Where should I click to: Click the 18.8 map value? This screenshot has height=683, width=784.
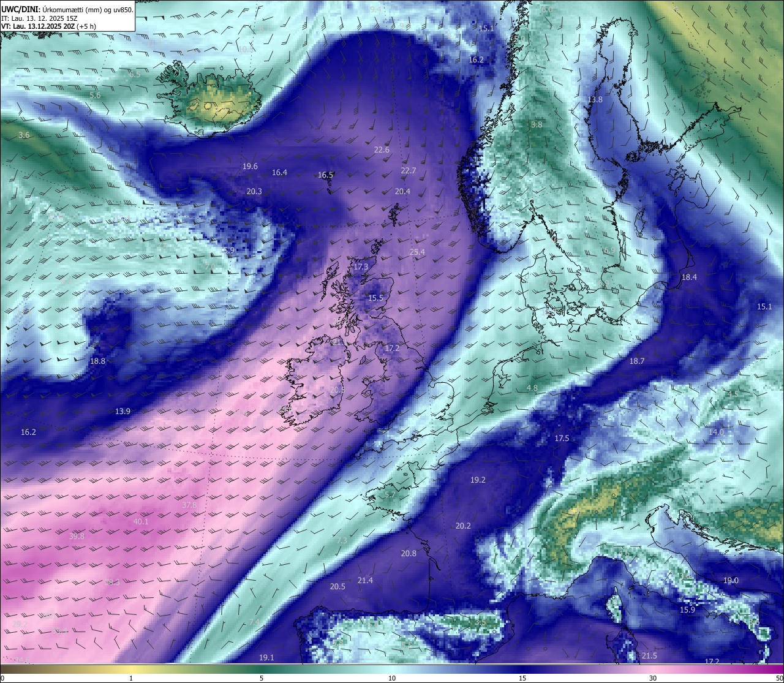click(x=97, y=361)
